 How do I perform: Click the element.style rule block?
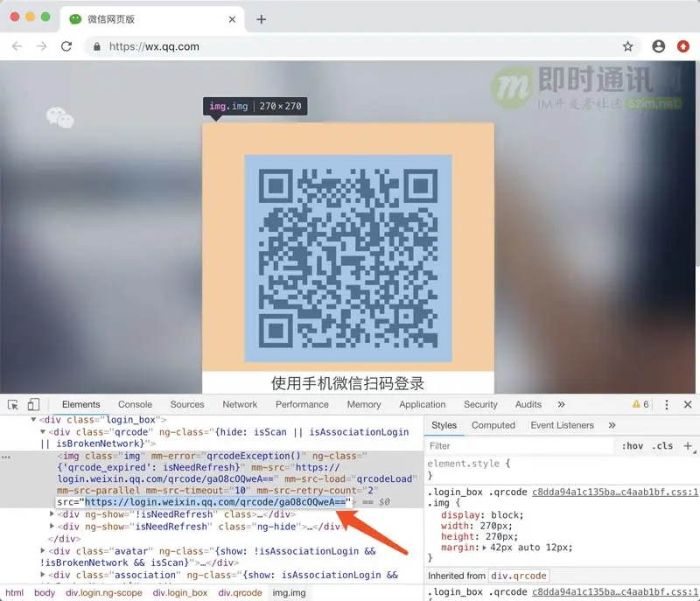[x=562, y=469]
